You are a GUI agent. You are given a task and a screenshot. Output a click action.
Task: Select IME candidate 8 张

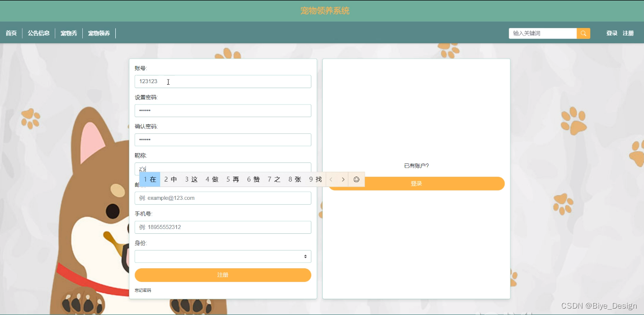[x=295, y=180]
